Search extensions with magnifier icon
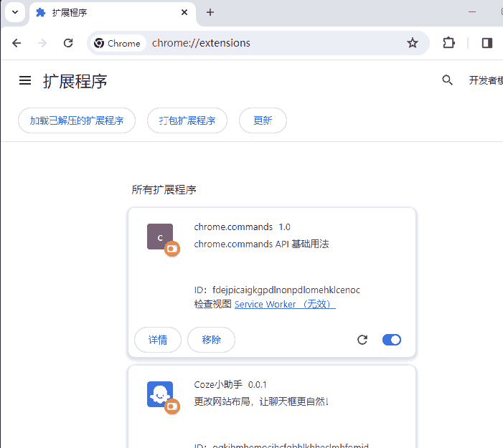The image size is (503, 448). 447,80
